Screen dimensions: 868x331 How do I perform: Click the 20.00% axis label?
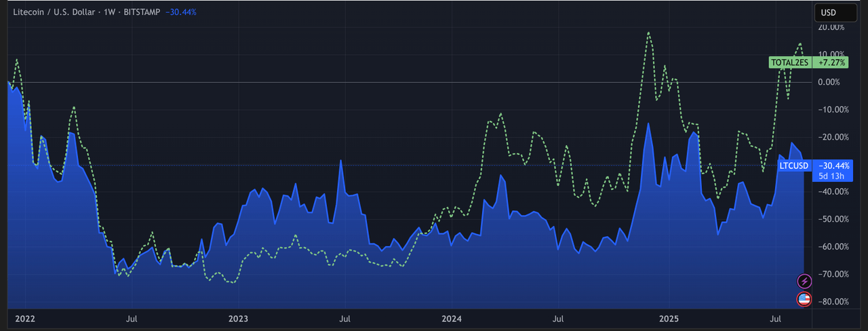pyautogui.click(x=831, y=27)
